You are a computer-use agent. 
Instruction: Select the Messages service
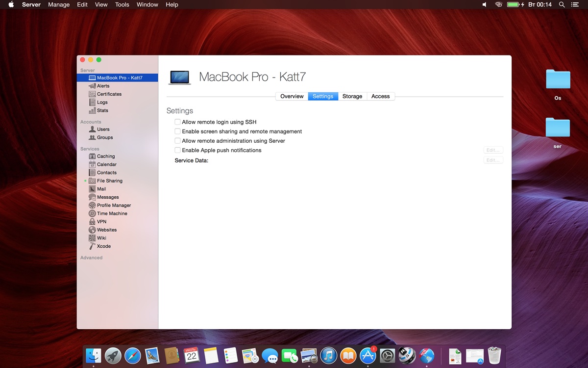click(104, 197)
